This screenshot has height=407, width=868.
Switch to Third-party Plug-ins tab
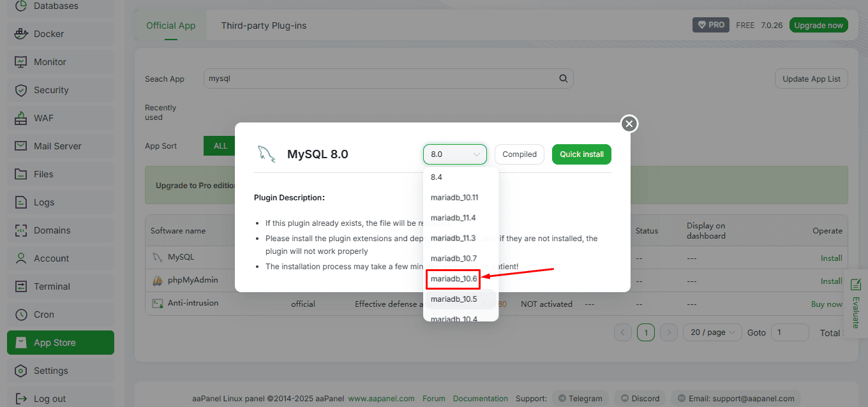coord(264,26)
